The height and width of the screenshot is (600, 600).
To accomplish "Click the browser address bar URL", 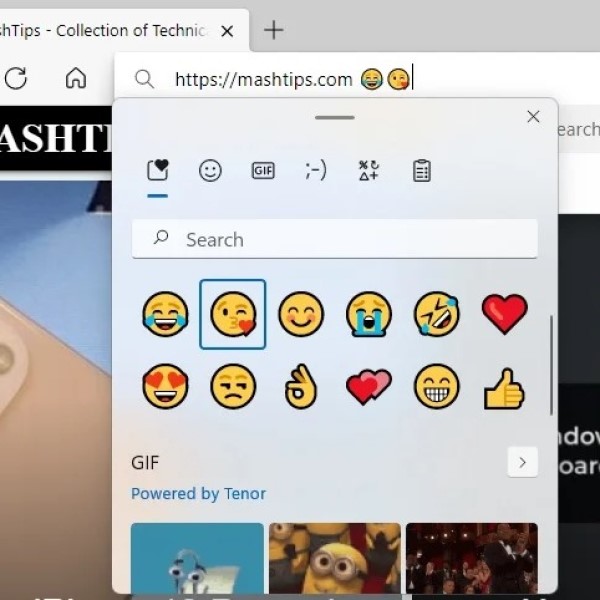I will 263,80.
